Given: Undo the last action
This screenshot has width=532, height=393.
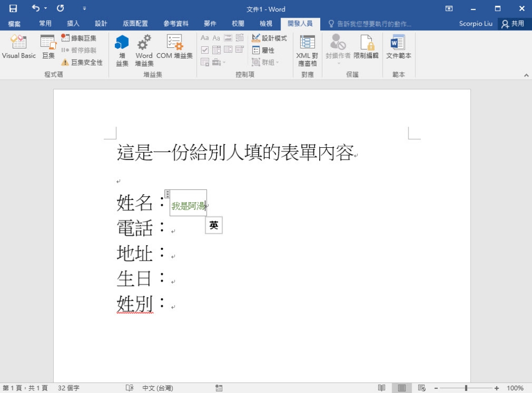Looking at the screenshot, I should [x=35, y=8].
